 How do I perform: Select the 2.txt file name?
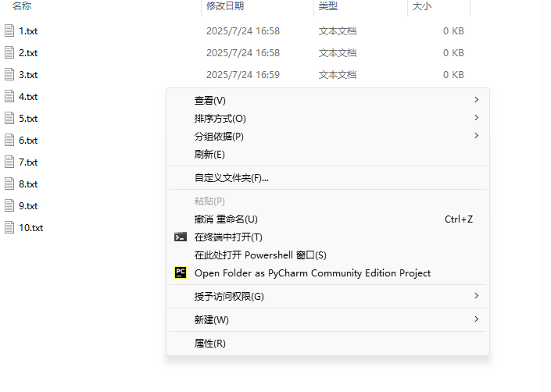(28, 53)
